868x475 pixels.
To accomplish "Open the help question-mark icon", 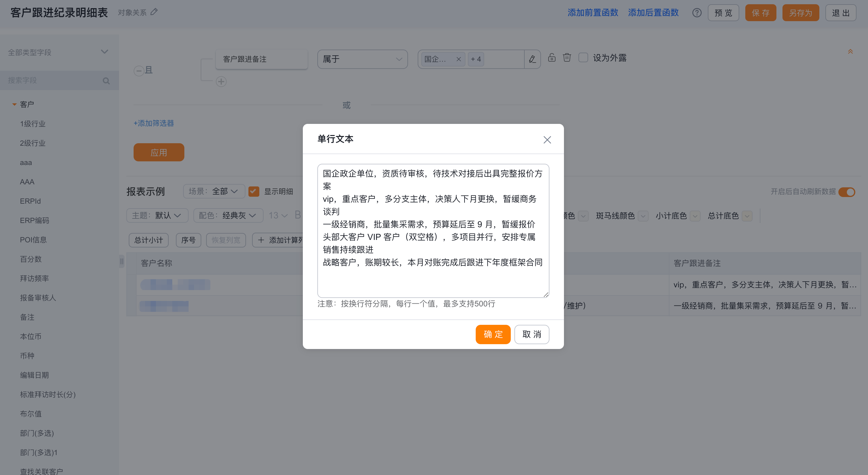I will point(697,13).
